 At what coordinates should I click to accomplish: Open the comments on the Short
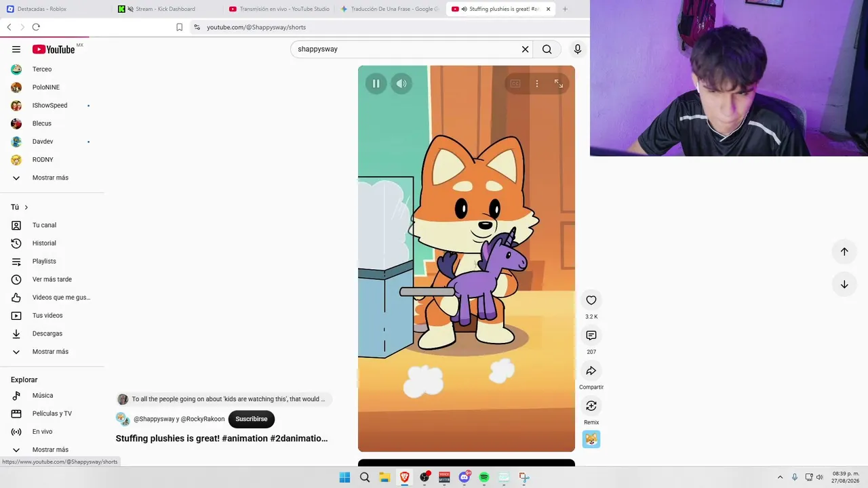click(591, 335)
